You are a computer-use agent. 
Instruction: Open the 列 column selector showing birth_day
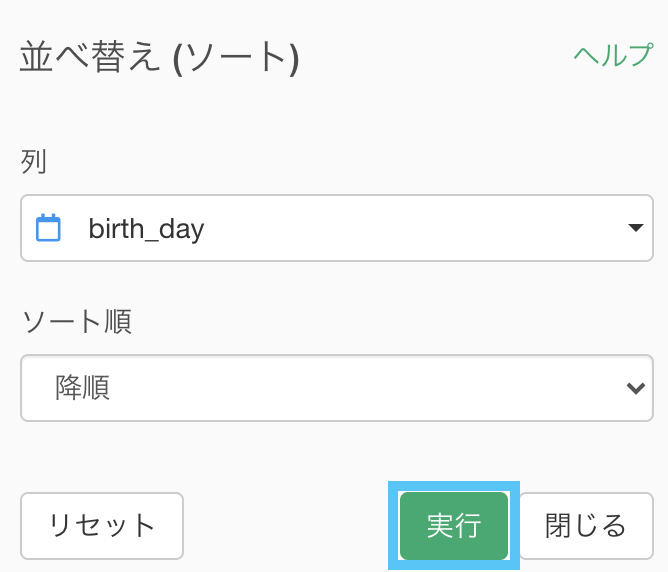pos(337,228)
